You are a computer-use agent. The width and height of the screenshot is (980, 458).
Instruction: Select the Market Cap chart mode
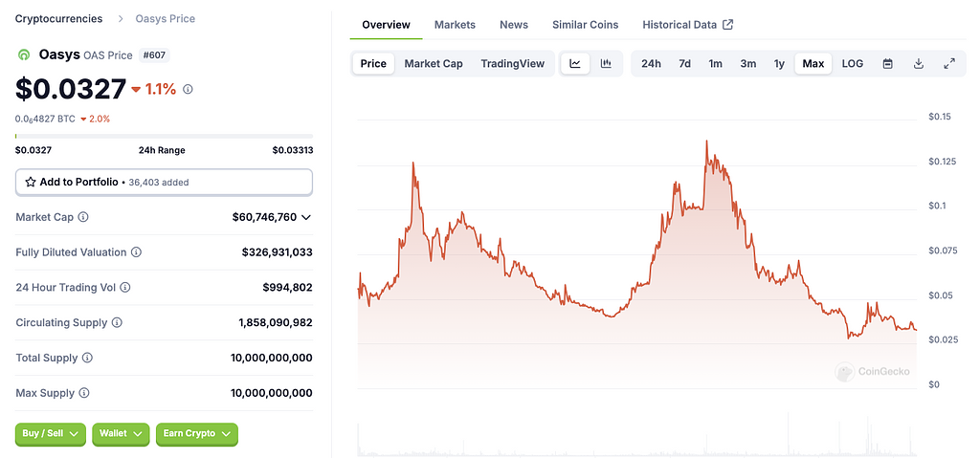(433, 64)
